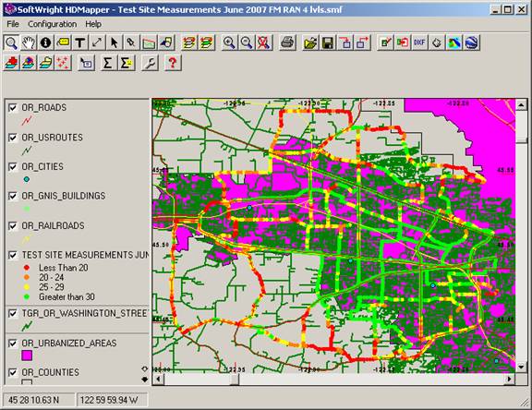The height and width of the screenshot is (410, 532).
Task: Toggle the OR_RAILROADS layer checkbox
Action: pos(13,225)
